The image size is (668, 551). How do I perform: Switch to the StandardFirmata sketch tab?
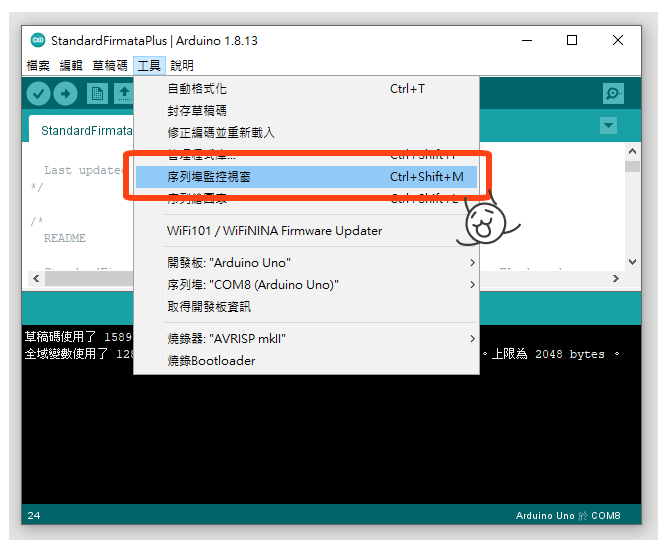[x=81, y=129]
